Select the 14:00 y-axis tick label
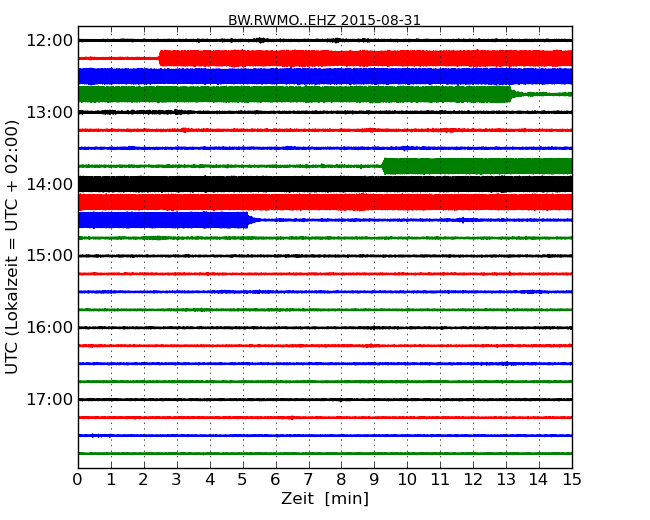The width and height of the screenshot is (650, 520). [50, 184]
